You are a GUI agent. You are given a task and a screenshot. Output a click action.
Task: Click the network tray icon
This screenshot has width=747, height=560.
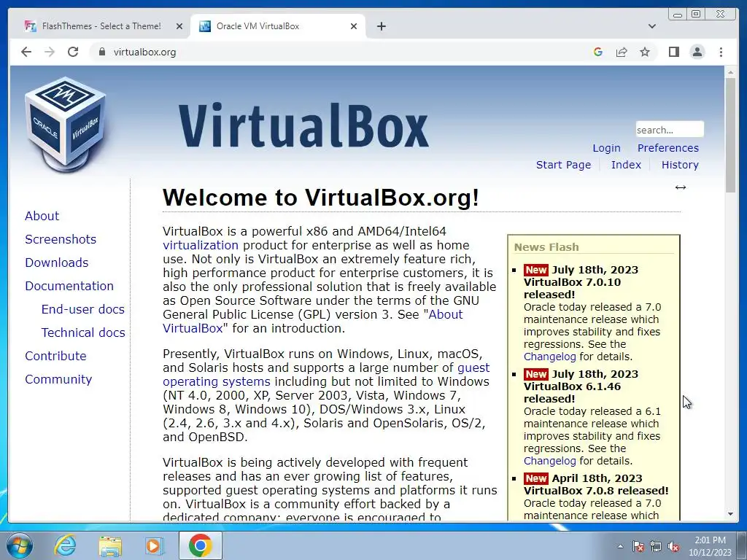point(656,546)
